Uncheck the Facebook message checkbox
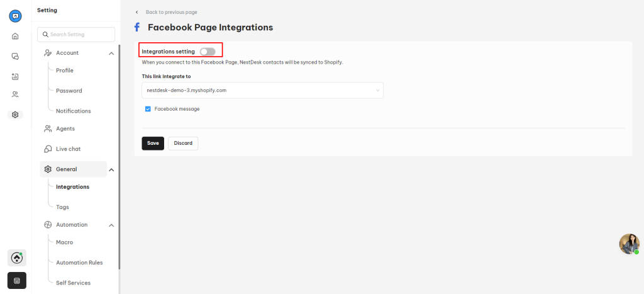The height and width of the screenshot is (294, 644). [148, 109]
